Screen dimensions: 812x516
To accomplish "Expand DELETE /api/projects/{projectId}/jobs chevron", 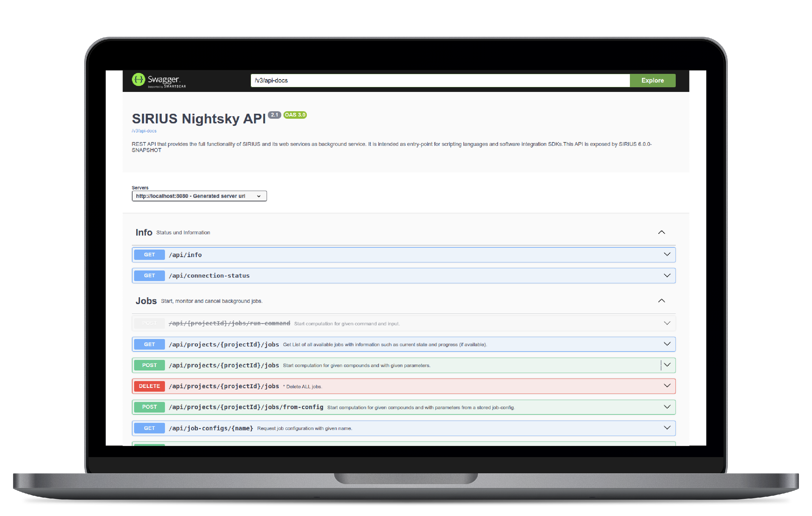I will [x=667, y=386].
